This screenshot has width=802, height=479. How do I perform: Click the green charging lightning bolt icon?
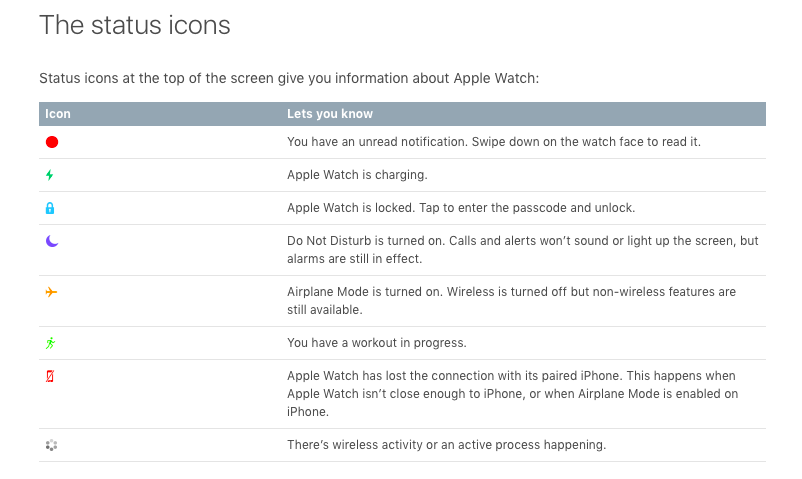[50, 175]
